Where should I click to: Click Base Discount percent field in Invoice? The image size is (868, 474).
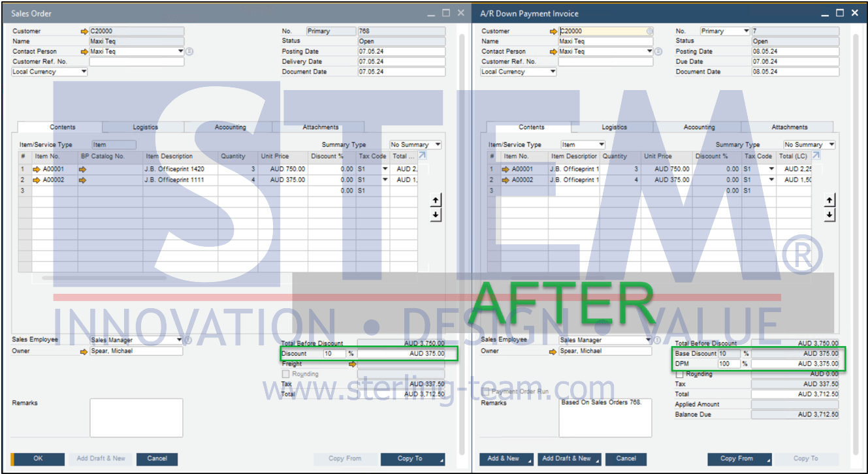click(729, 354)
